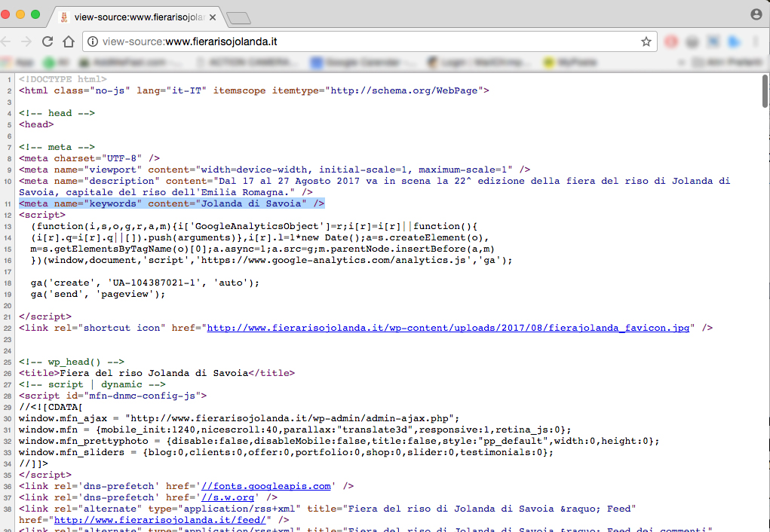Click the ga('send', 'pageview') line
The image size is (770, 532).
coord(98,293)
